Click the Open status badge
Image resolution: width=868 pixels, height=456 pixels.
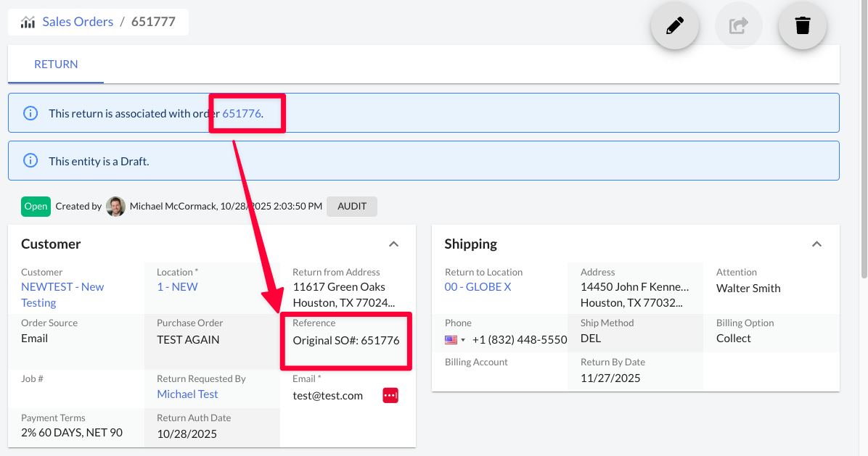point(36,206)
